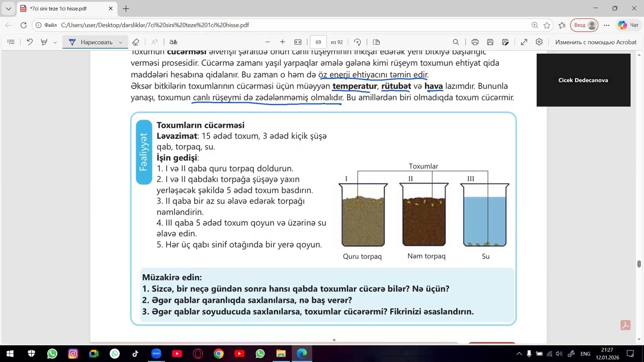Open the Windows Start menu

coord(10,354)
